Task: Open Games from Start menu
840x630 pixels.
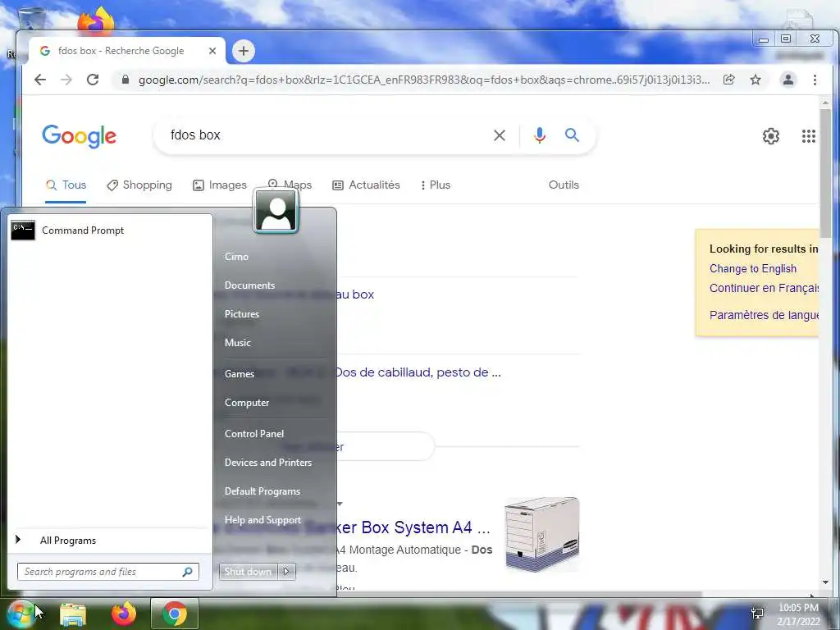Action: point(240,374)
